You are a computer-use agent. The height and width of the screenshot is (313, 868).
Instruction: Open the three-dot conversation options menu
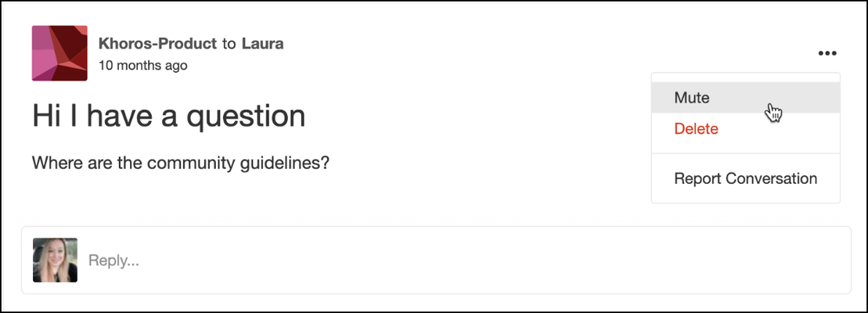coord(827,54)
